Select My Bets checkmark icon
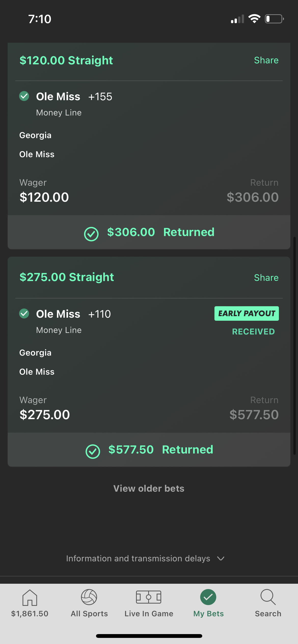This screenshot has height=644, width=298. pos(208,597)
